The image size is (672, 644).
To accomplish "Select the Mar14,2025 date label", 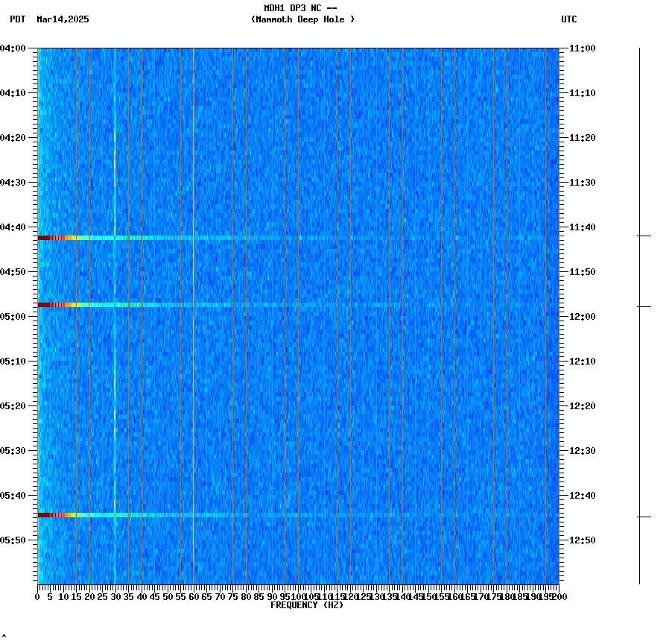I will tap(63, 20).
